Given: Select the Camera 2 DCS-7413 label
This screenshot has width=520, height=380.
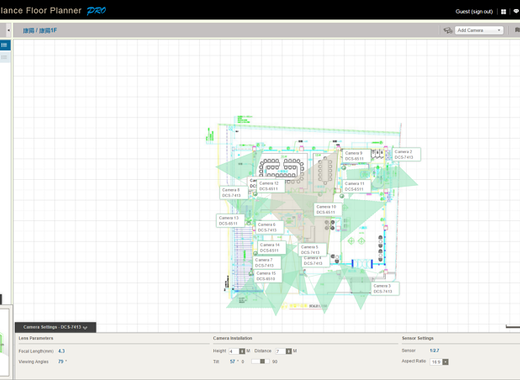Looking at the screenshot, I should (x=406, y=154).
